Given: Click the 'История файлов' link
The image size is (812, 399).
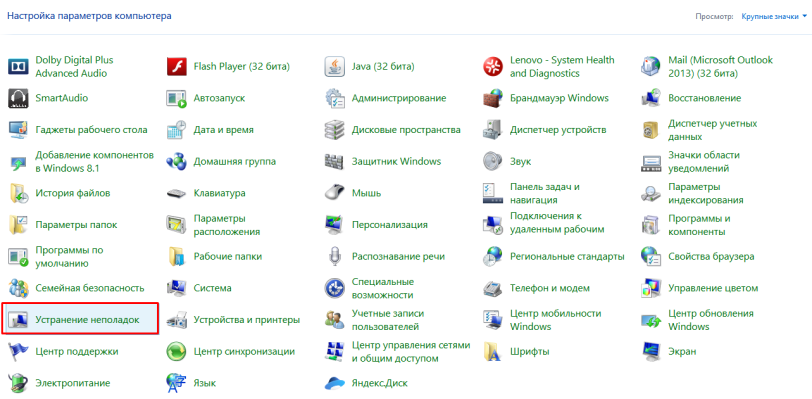Looking at the screenshot, I should coord(72,193).
